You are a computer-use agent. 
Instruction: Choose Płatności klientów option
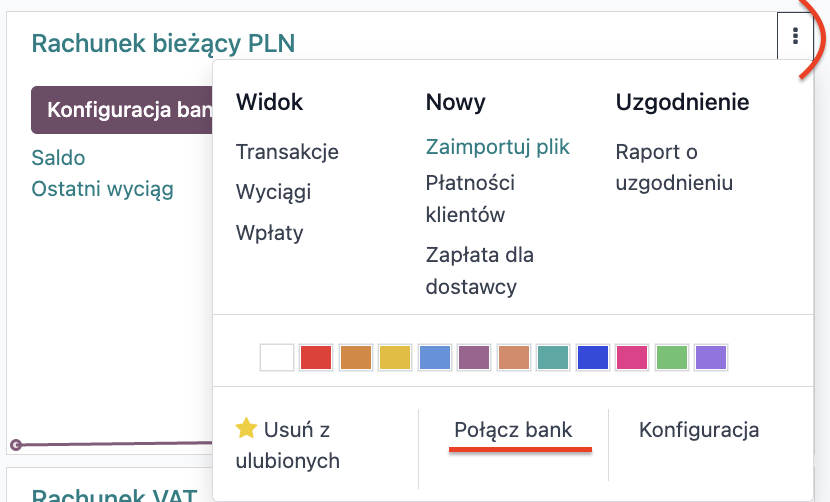tap(470, 198)
